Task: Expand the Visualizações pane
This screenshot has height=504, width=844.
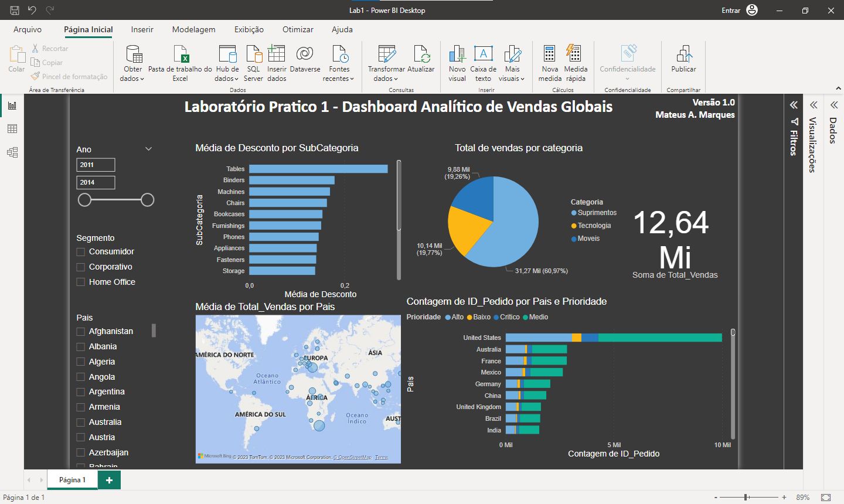Action: 814,105
